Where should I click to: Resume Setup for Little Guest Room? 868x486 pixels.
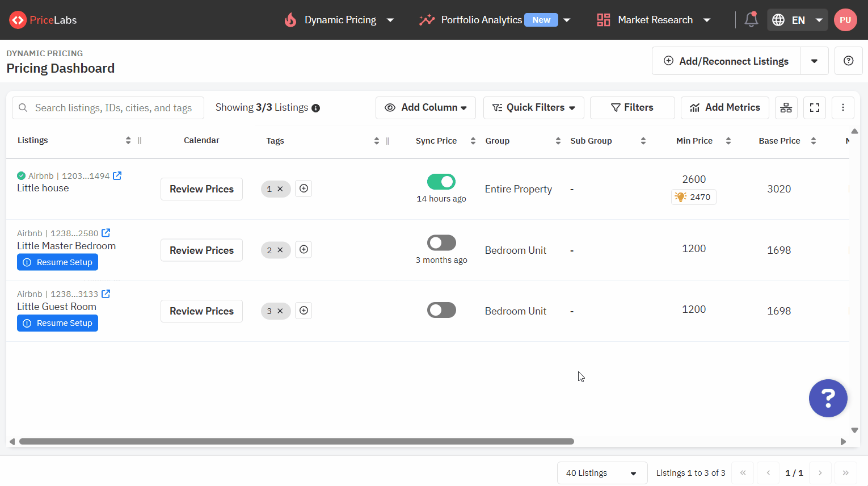[x=57, y=323]
